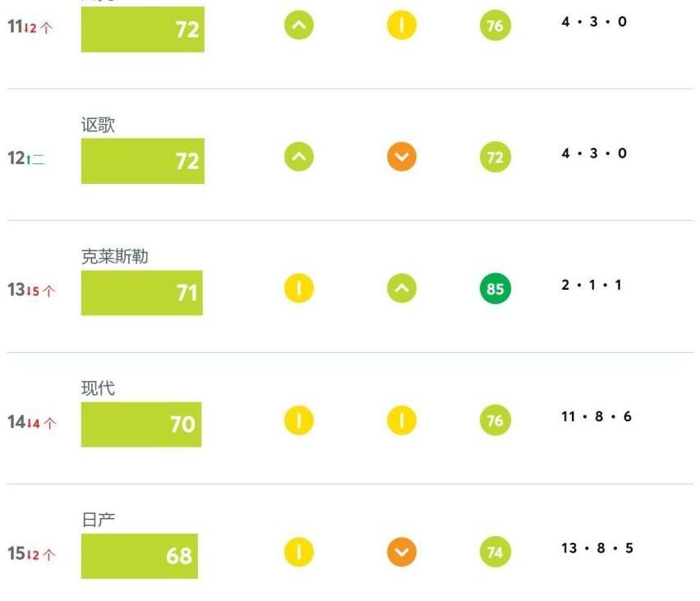Click the orange down-chevron icon in 讴歌 row
The image size is (700, 601).
pos(401,157)
